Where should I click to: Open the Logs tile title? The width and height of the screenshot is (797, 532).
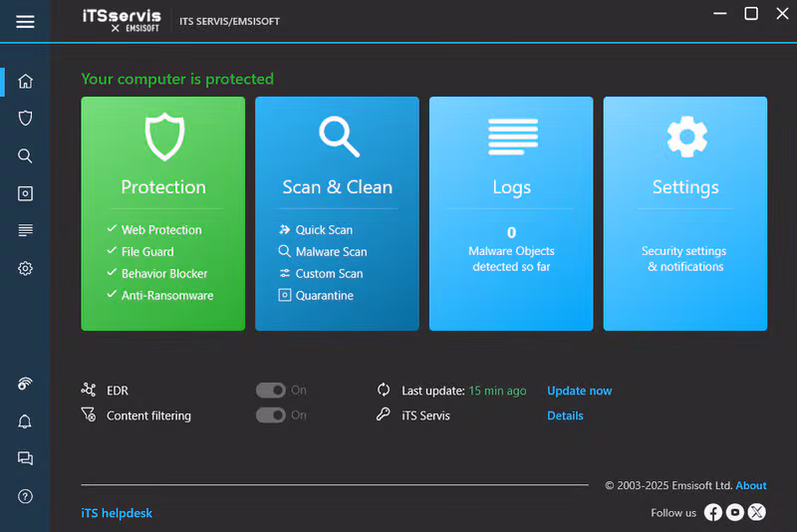[511, 187]
